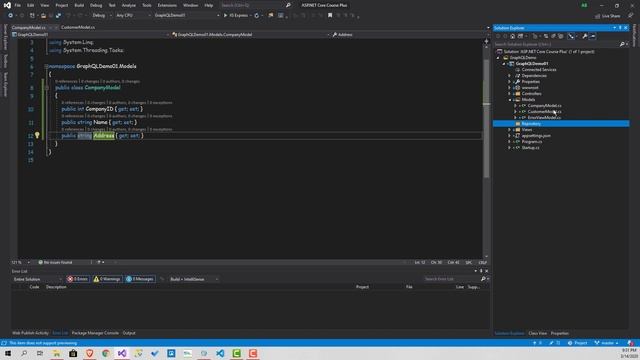Image resolution: width=640 pixels, height=360 pixels.
Task: Open Windows taskbar search
Action: (24, 353)
